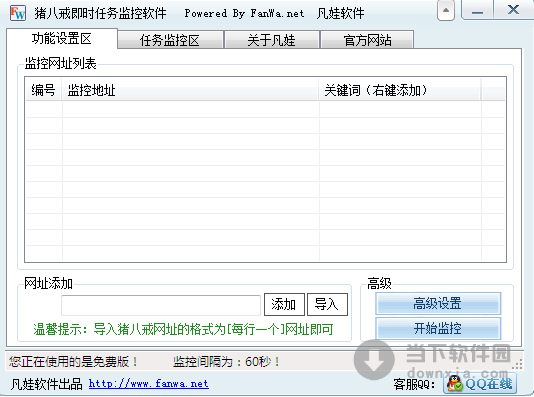Click the 凡娃软件出品 label

pyautogui.click(x=47, y=384)
